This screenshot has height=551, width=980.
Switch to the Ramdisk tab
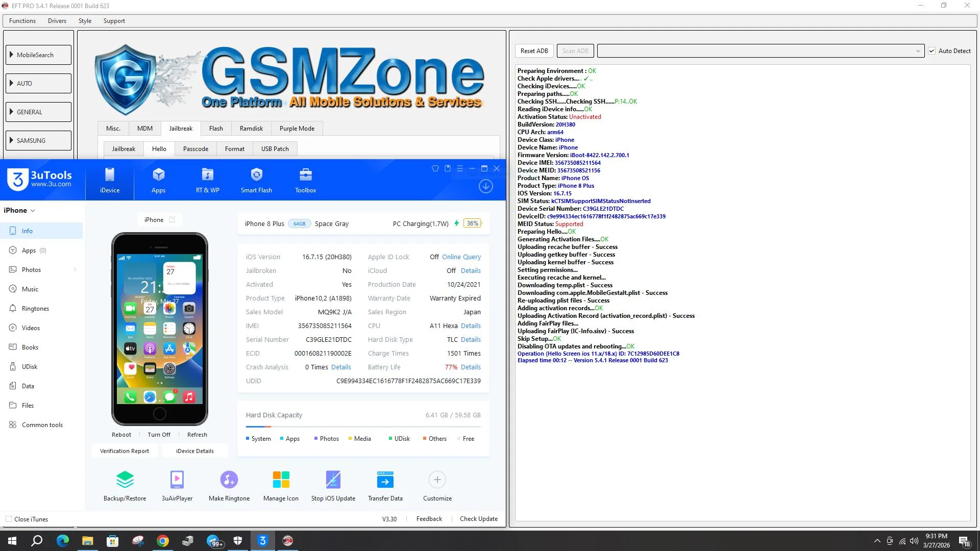tap(251, 129)
